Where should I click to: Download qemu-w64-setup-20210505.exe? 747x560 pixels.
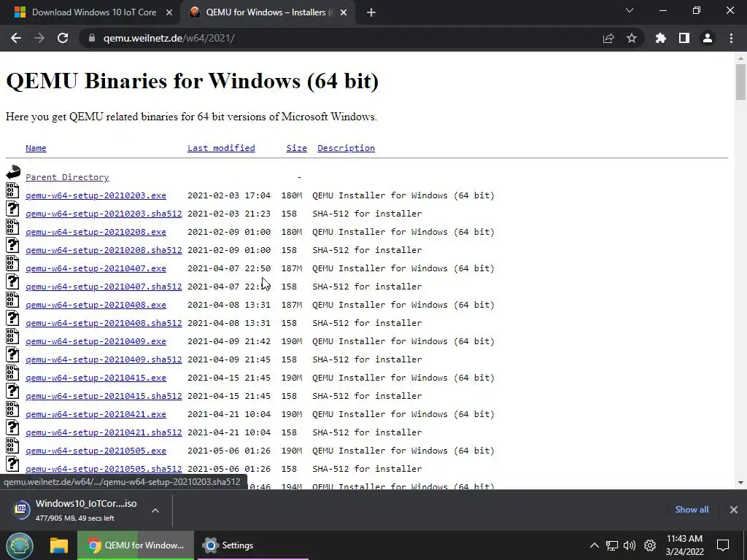point(96,451)
